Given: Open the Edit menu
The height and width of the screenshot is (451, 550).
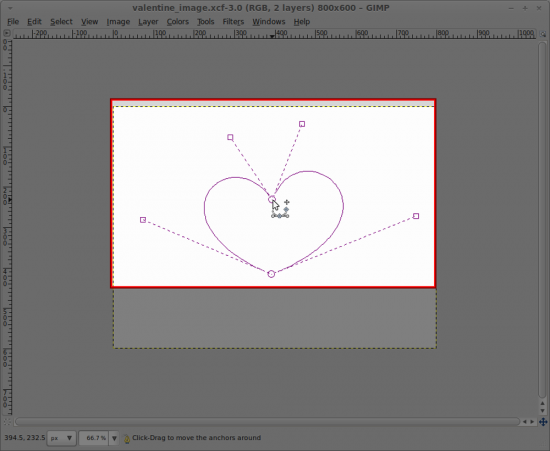Looking at the screenshot, I should click(34, 22).
